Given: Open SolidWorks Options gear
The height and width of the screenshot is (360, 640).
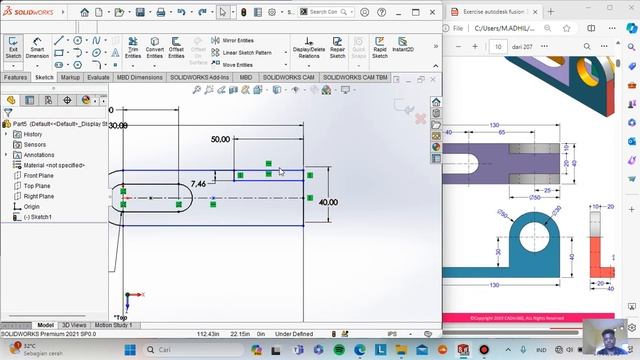Looking at the screenshot, I should coord(272,12).
